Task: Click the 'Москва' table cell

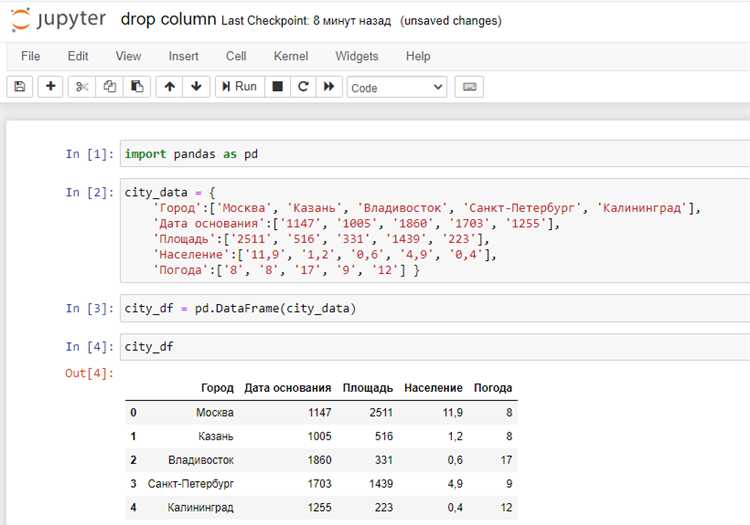Action: click(x=215, y=412)
